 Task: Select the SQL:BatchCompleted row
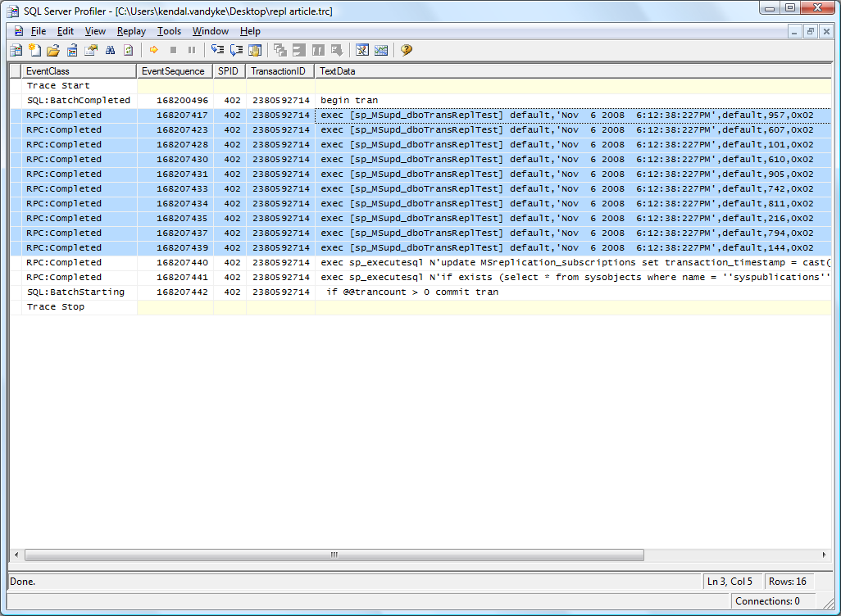coord(420,100)
